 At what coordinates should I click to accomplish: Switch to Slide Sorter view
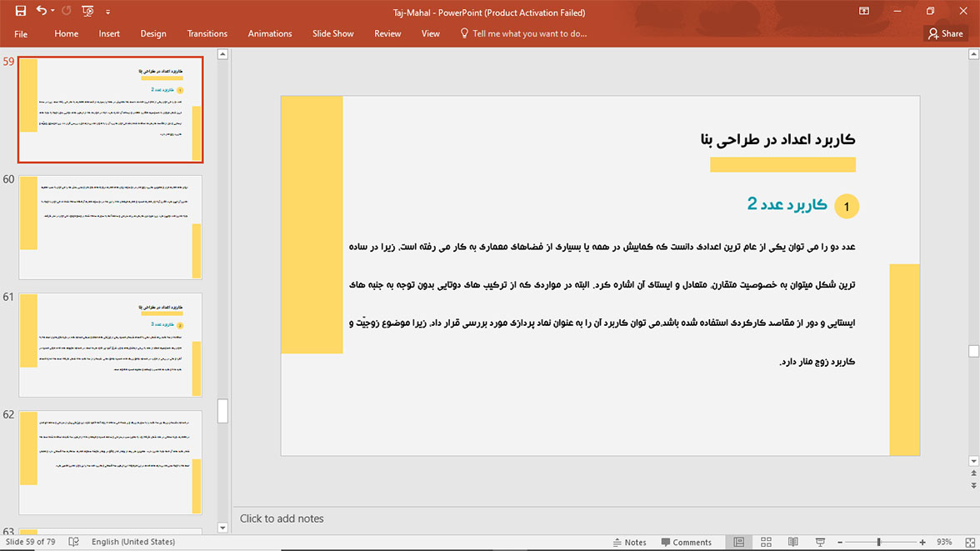point(766,542)
